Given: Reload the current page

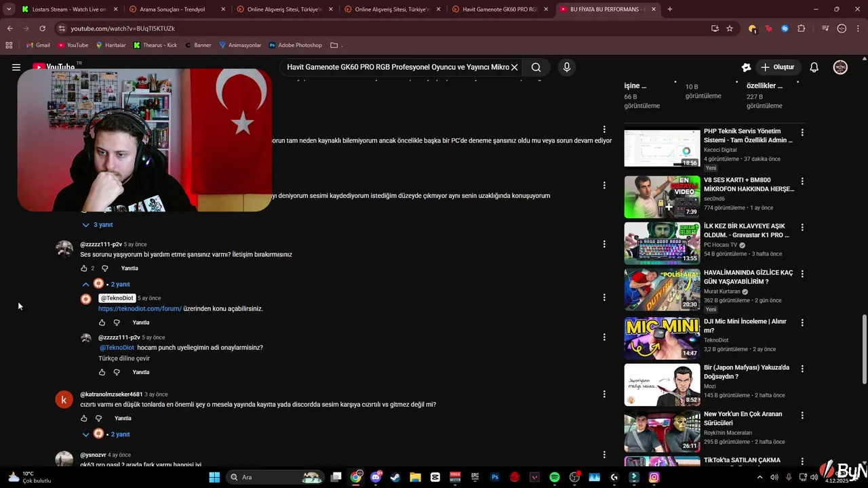Looking at the screenshot, I should click(x=42, y=28).
